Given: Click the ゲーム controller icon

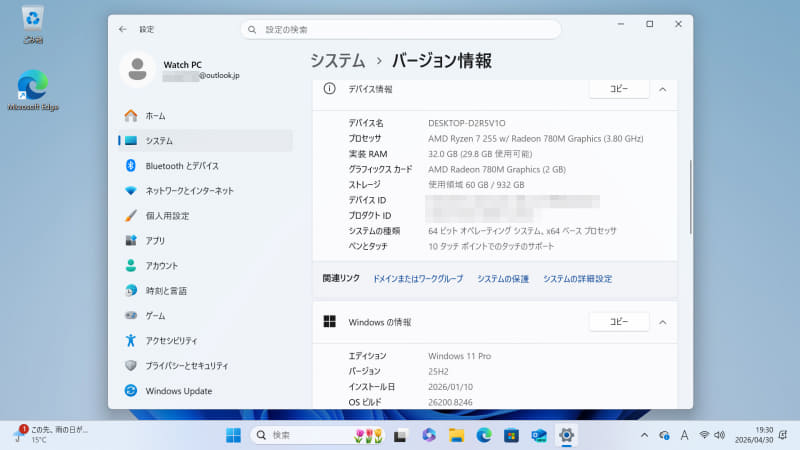Looking at the screenshot, I should coord(131,315).
